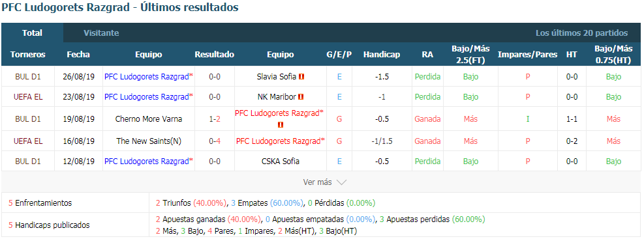Screen dimensions: 644x239
Task: Click UEFA EL tournament in 23/08/19 row
Action: [x=28, y=97]
